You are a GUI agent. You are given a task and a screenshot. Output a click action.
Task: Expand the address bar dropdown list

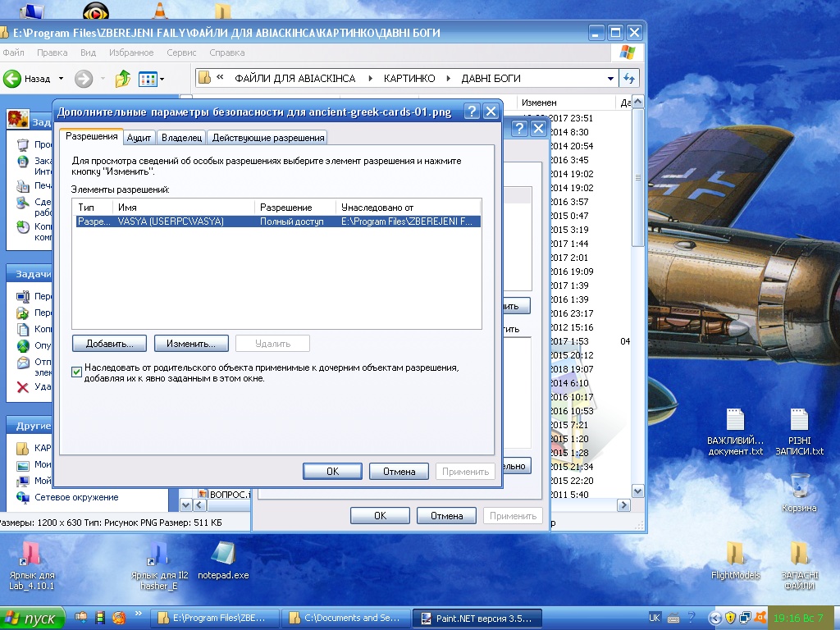610,78
